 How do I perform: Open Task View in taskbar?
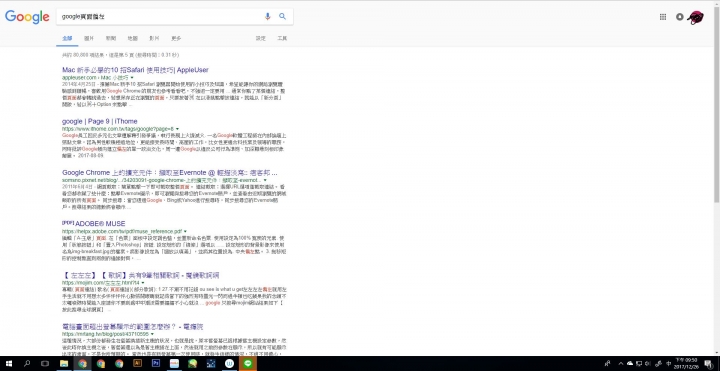coord(45,364)
